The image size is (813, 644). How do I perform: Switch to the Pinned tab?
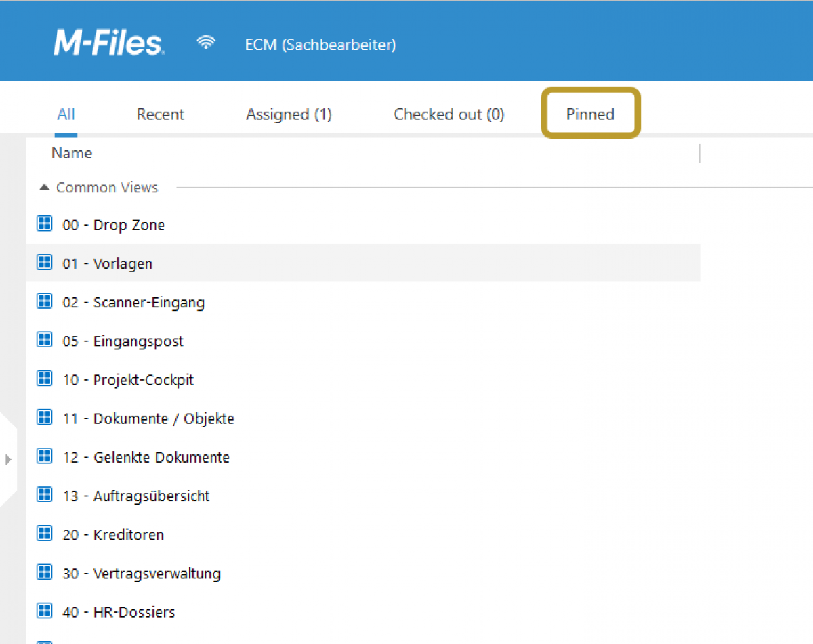tap(590, 114)
